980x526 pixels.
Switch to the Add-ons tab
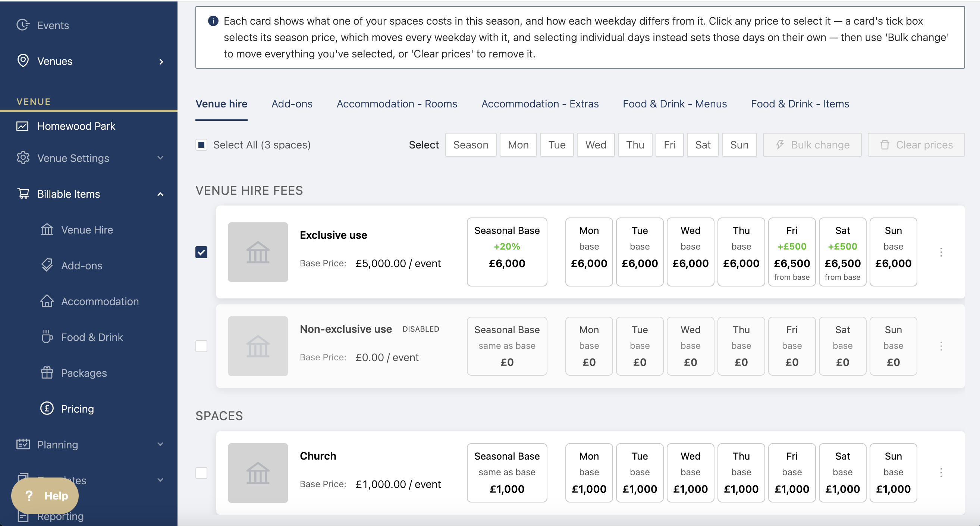pyautogui.click(x=292, y=104)
